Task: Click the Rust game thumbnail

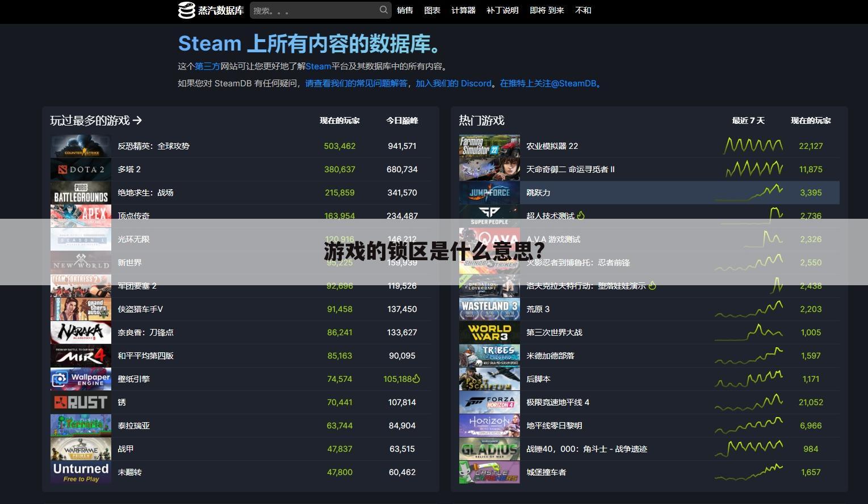Action: coord(81,402)
